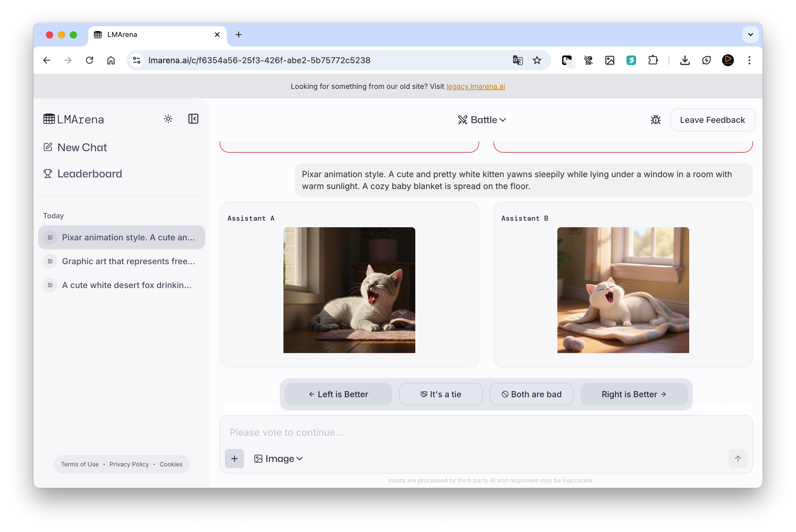The image size is (796, 532).
Task: Collapse the sidebar panel icon
Action: [x=193, y=119]
